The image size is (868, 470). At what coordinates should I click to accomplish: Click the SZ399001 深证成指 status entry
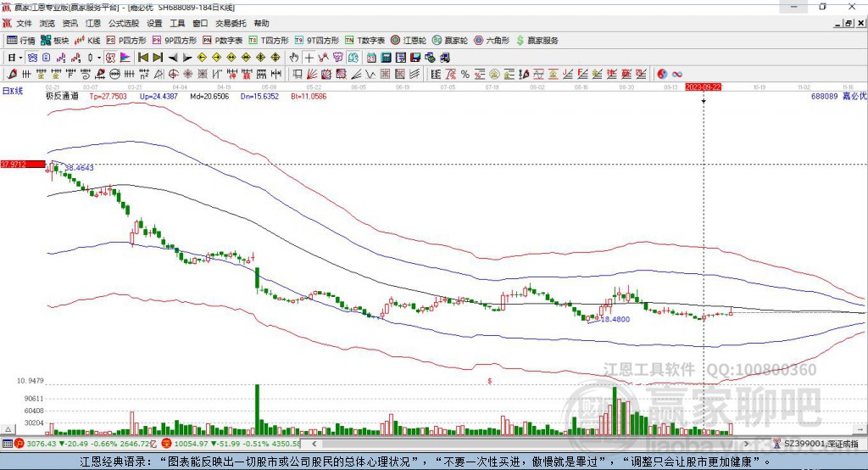tap(815, 444)
